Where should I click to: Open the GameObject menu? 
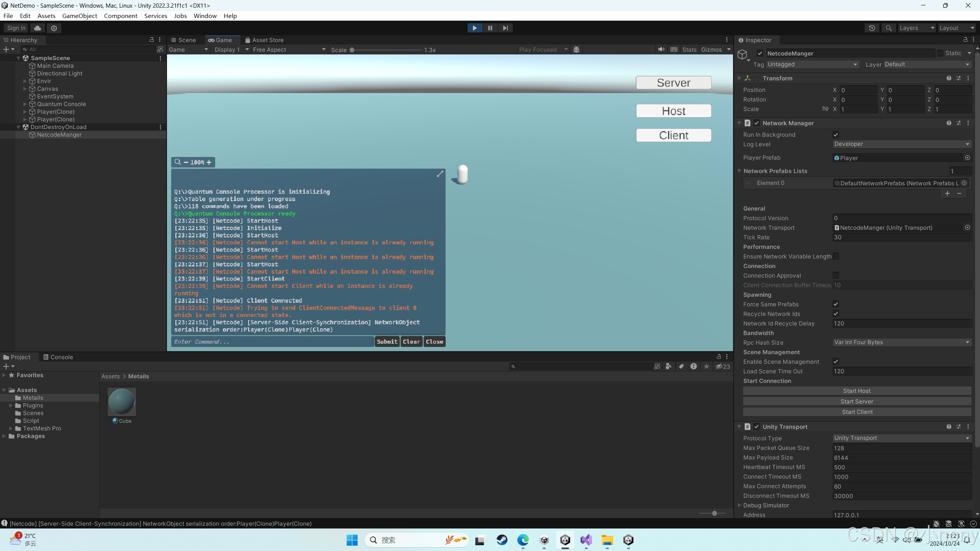pyautogui.click(x=80, y=16)
